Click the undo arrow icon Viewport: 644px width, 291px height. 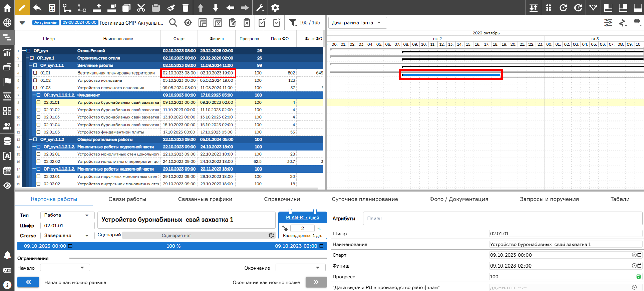[37, 7]
